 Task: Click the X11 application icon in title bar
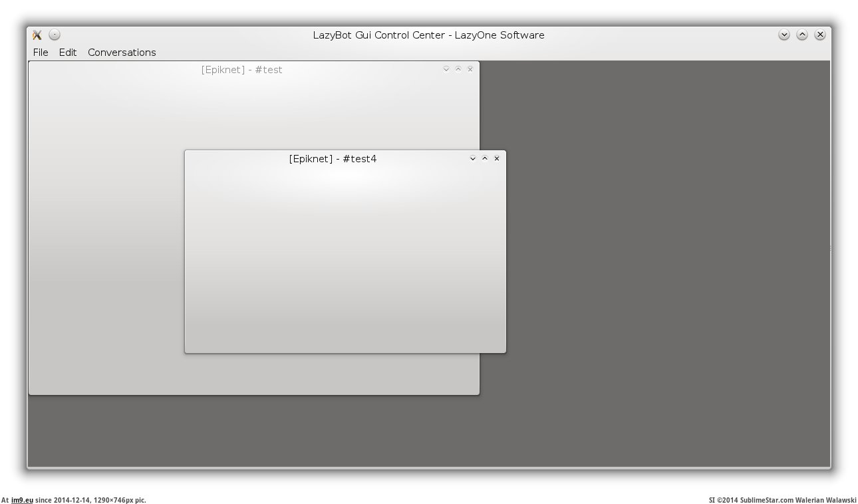37,35
